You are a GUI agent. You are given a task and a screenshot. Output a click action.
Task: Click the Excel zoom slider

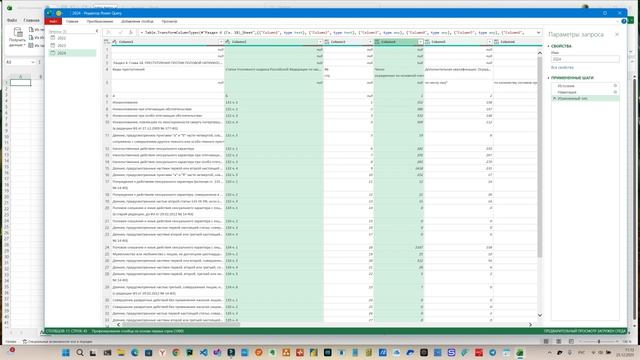tap(599, 341)
